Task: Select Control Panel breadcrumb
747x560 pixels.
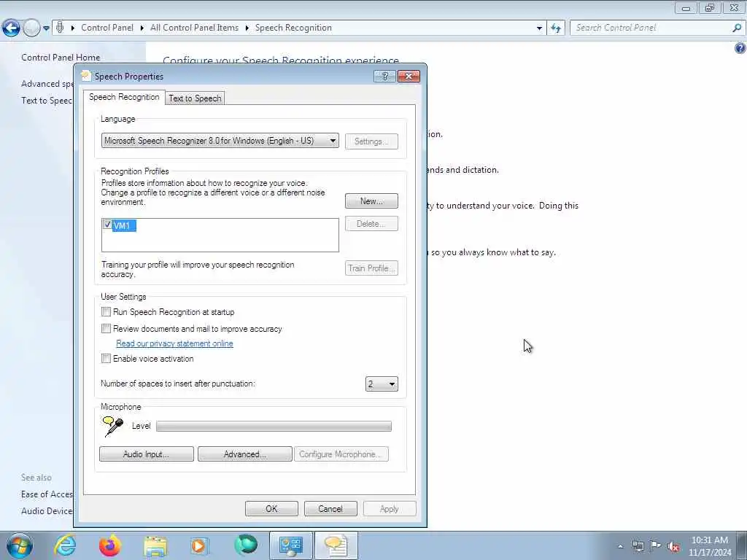Action: pos(107,28)
